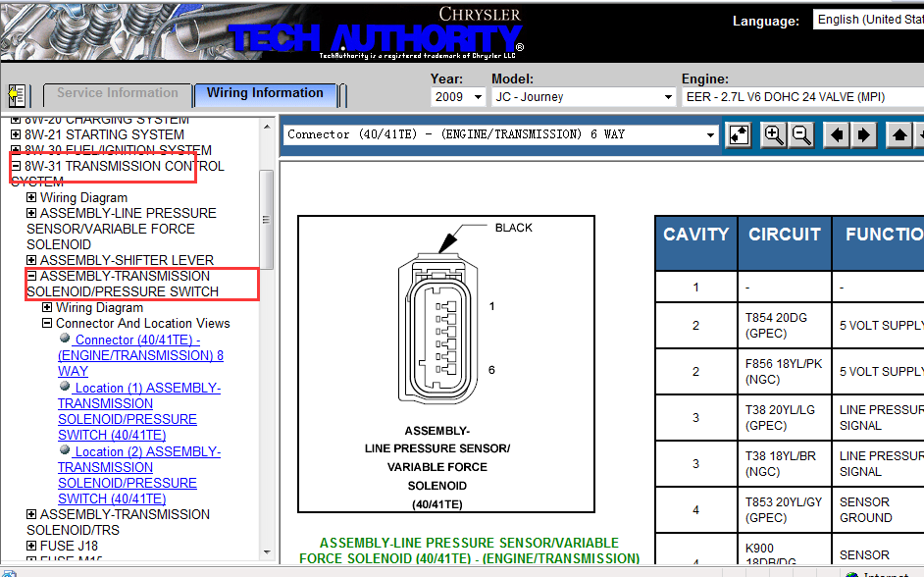
Task: Open the Model dropdown JC - Journey
Action: 584,97
